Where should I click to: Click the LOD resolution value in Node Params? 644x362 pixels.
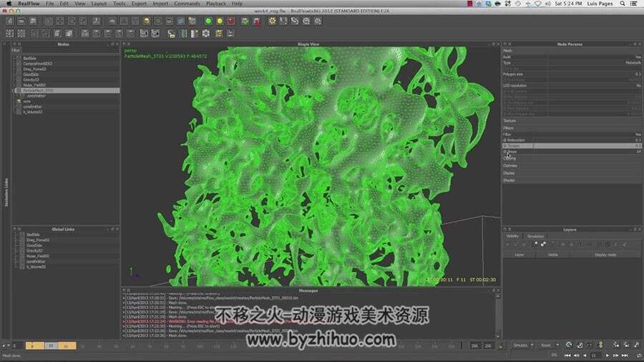tap(595, 85)
